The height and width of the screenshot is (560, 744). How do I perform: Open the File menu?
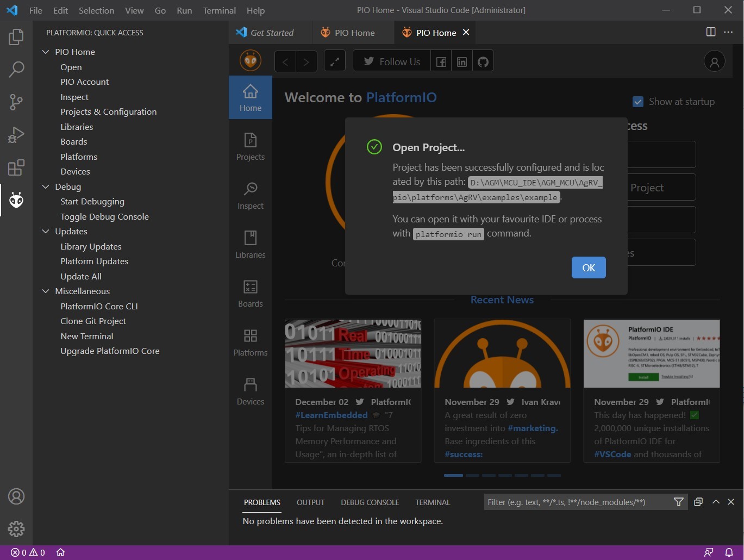click(36, 10)
